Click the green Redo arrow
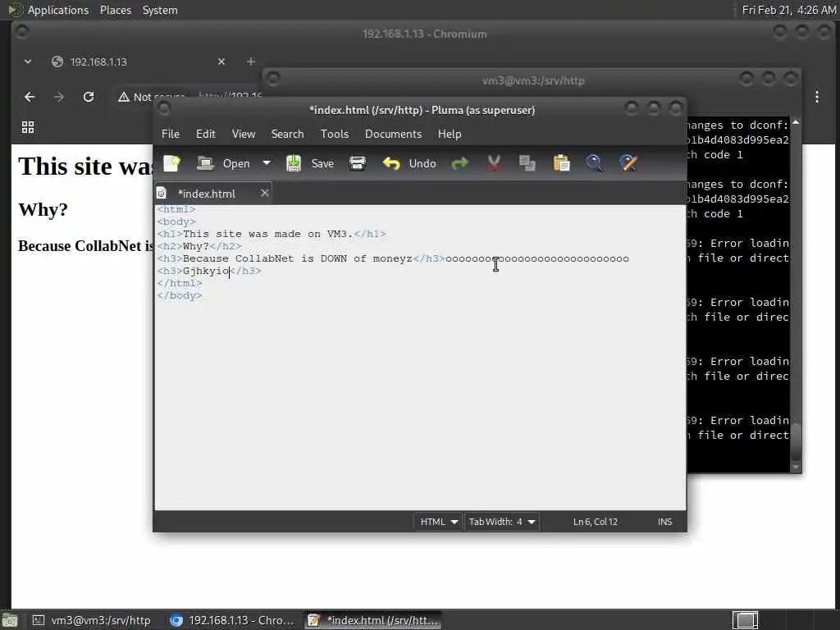Screen dimensions: 840x630 pos(459,163)
